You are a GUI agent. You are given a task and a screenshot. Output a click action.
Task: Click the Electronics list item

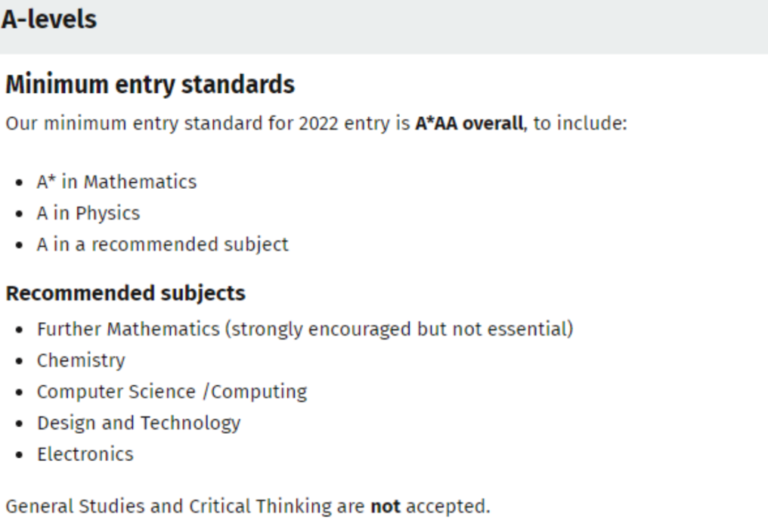(x=85, y=454)
